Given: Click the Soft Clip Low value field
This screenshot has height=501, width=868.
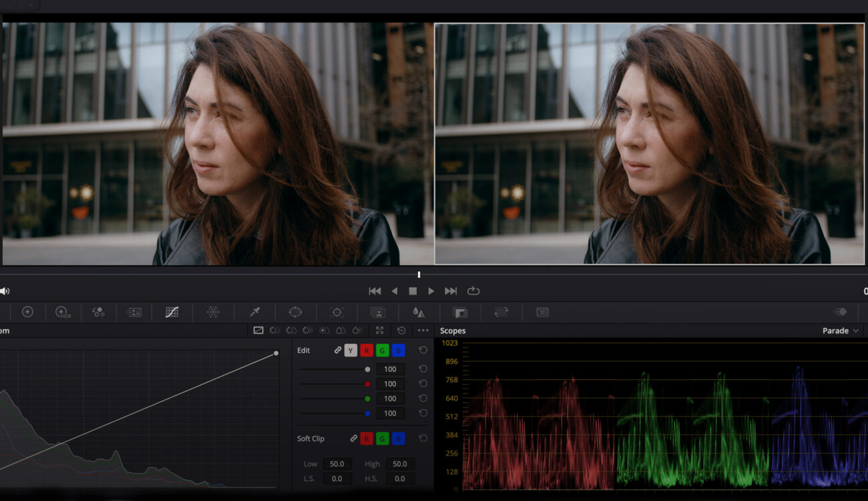Looking at the screenshot, I should tap(337, 464).
